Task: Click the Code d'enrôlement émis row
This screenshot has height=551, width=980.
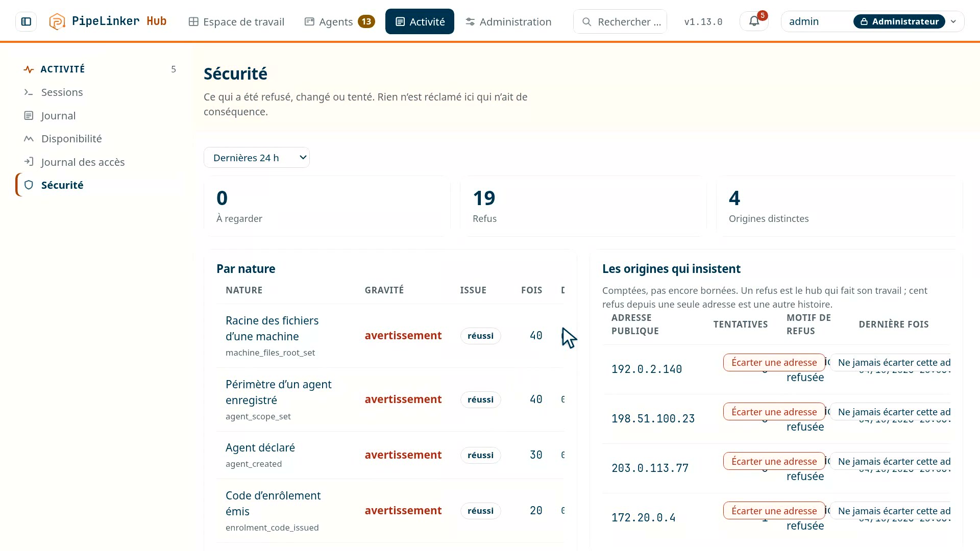Action: (x=390, y=511)
